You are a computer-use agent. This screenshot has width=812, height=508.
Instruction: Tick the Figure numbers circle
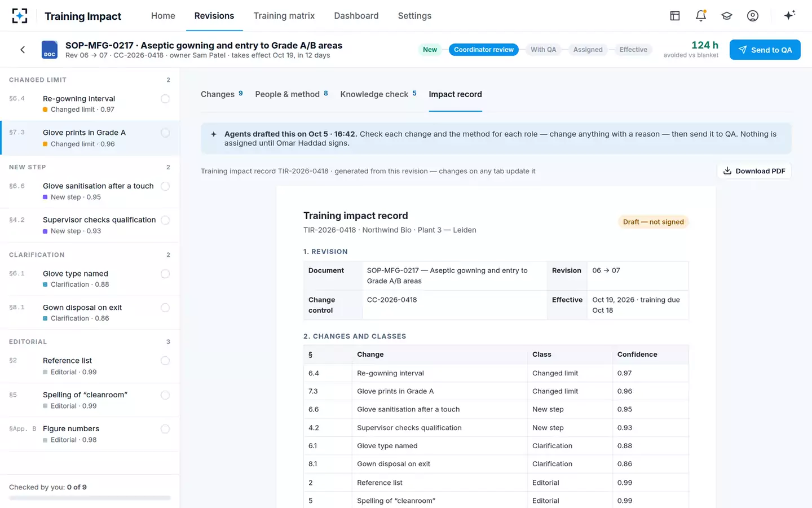tap(165, 429)
